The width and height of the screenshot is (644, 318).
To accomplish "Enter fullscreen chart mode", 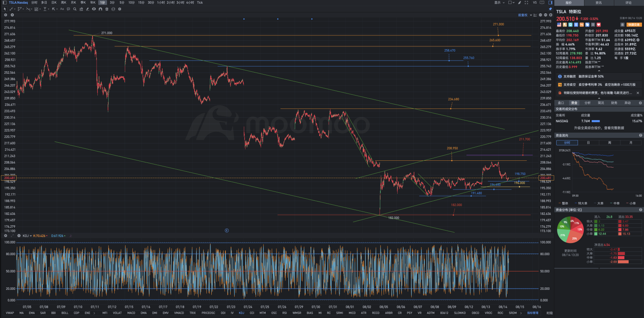I will [526, 2].
